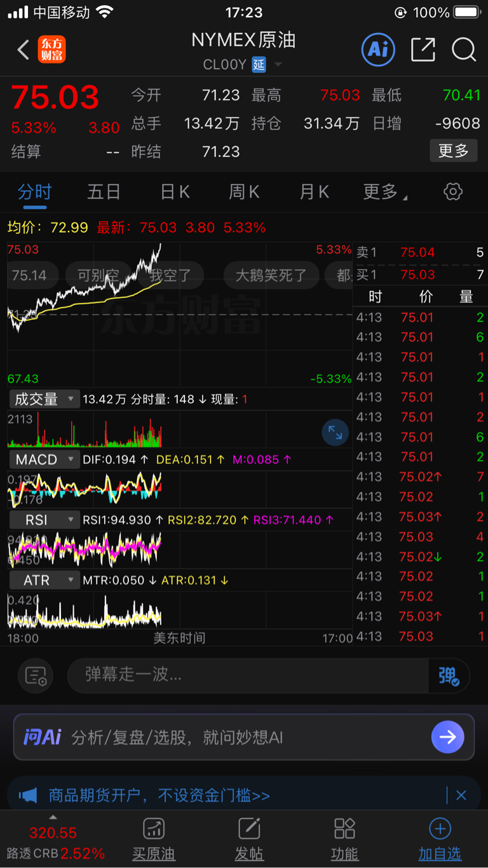Tap the 卖1 75.04 ask row
488x868 pixels.
pyautogui.click(x=419, y=252)
